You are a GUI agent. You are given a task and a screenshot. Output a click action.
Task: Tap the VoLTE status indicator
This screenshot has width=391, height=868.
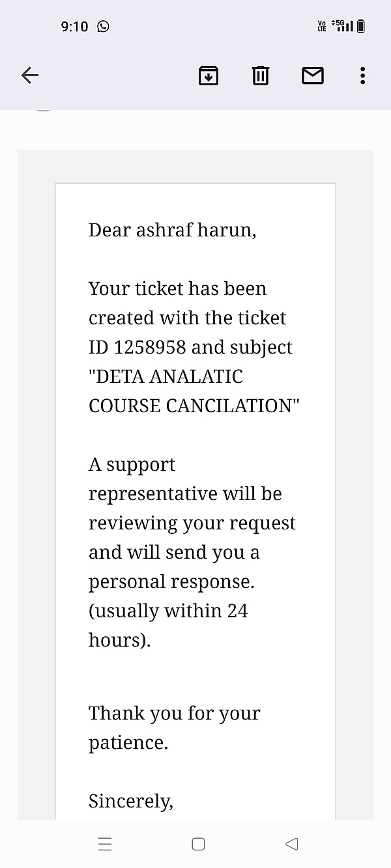[322, 26]
